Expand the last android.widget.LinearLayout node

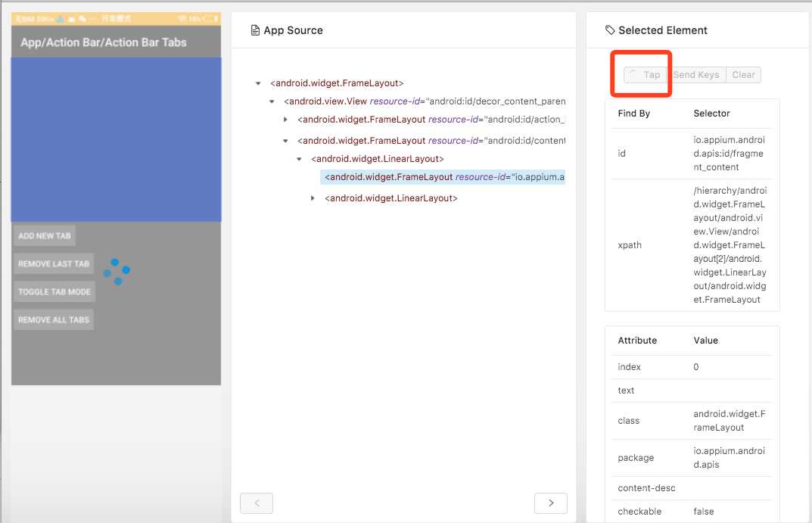point(313,198)
